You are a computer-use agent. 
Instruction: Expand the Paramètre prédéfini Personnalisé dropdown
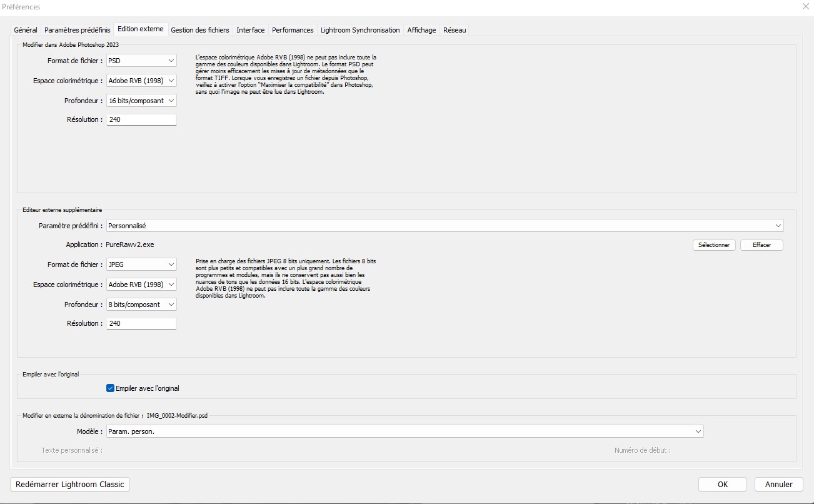tap(445, 226)
